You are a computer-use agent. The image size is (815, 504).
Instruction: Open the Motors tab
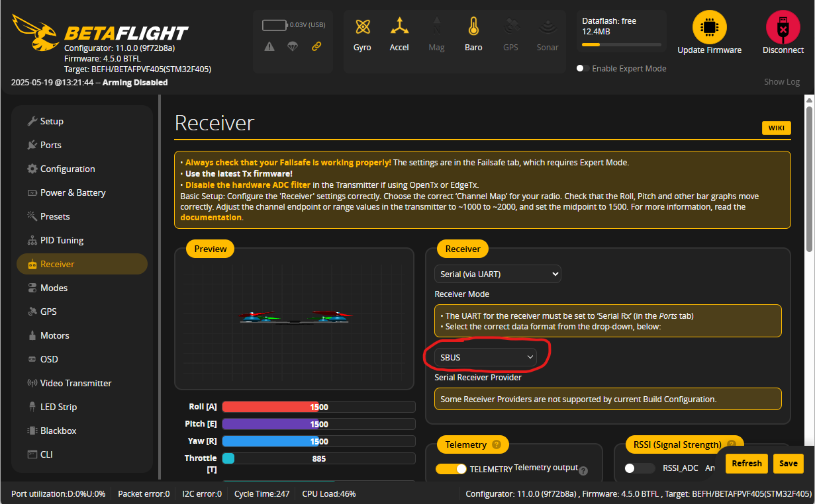click(x=82, y=335)
